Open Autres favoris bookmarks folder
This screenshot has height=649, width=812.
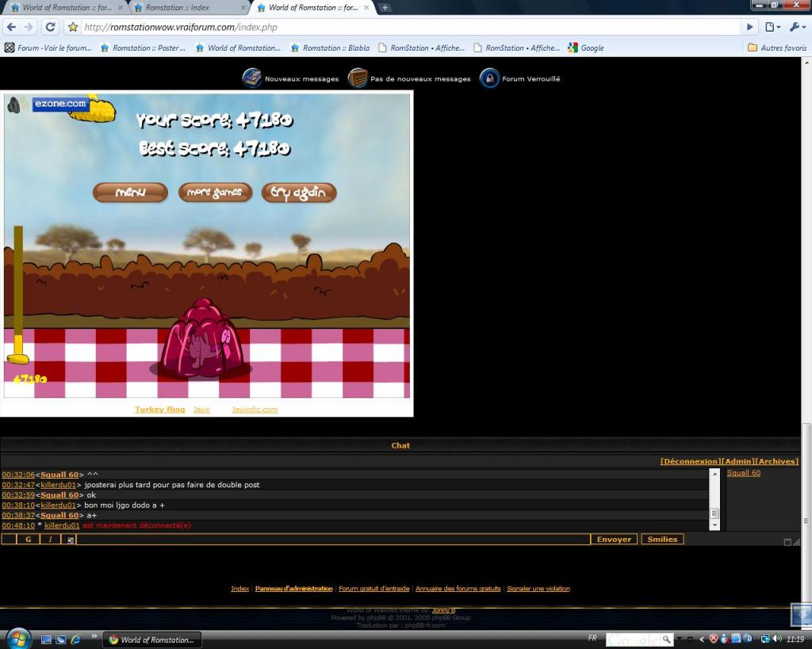click(x=777, y=48)
